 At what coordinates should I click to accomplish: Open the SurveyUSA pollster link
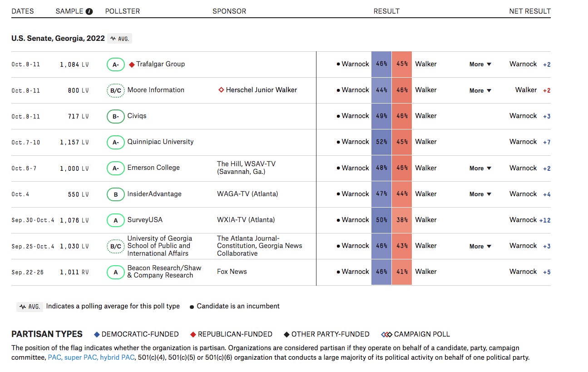click(x=145, y=220)
